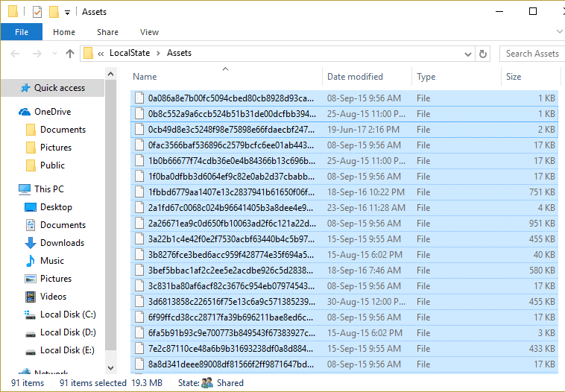Screen dimensions: 565x392
Task: Select file starting with 3c831ba80af6
Action: point(344,286)
